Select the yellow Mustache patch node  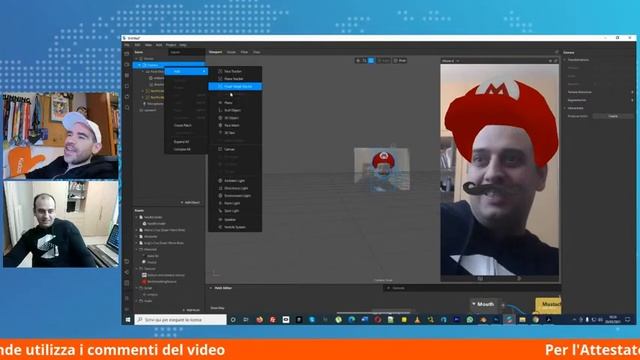(548, 304)
